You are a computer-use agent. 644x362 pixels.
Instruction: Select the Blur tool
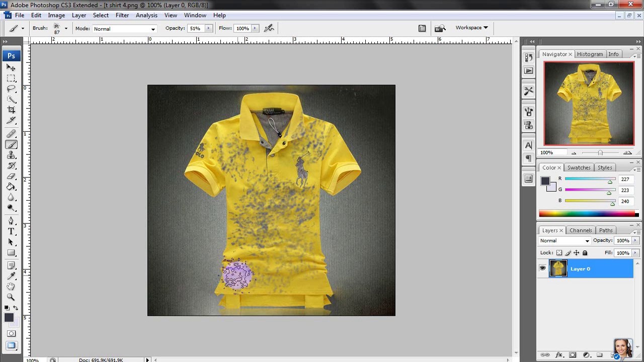[11, 197]
